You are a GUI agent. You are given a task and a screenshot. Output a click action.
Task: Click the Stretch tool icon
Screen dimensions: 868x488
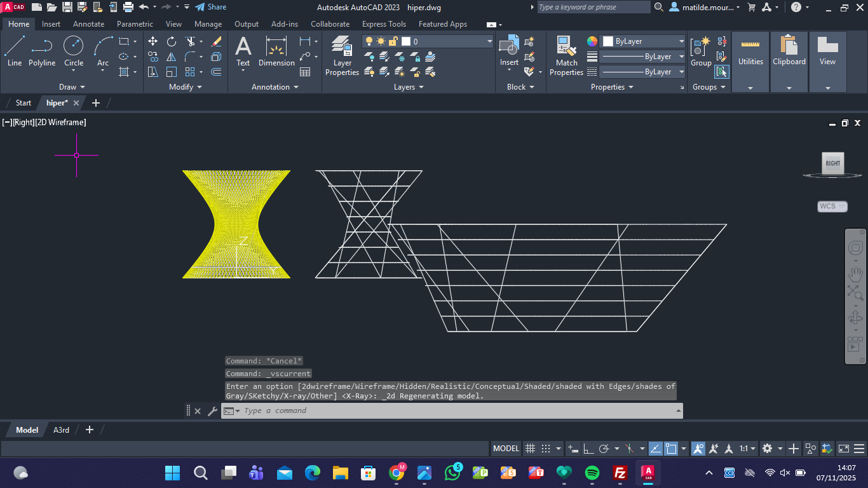coord(153,72)
